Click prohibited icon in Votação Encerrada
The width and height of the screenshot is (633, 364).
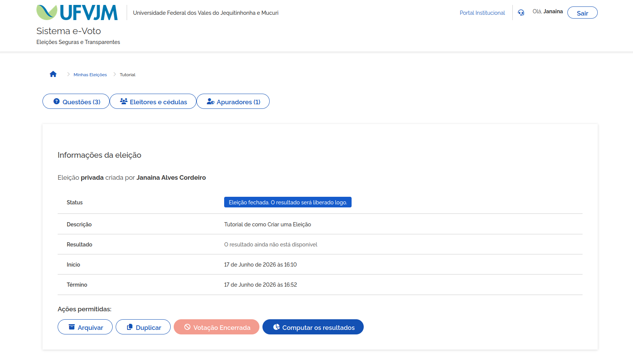(187, 327)
